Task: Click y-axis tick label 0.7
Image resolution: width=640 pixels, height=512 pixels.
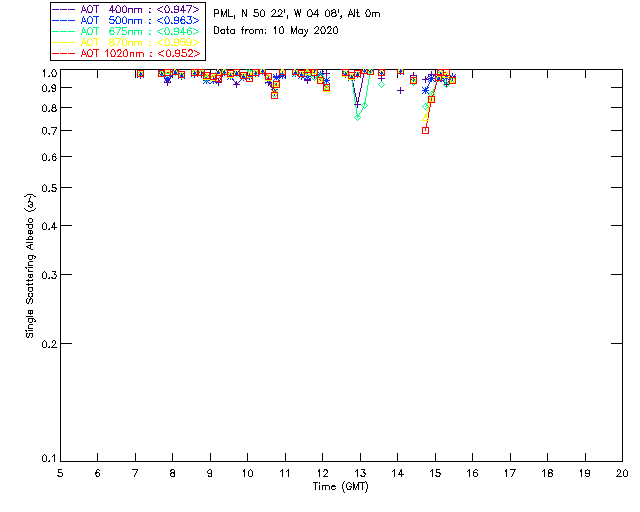Action: (49, 131)
